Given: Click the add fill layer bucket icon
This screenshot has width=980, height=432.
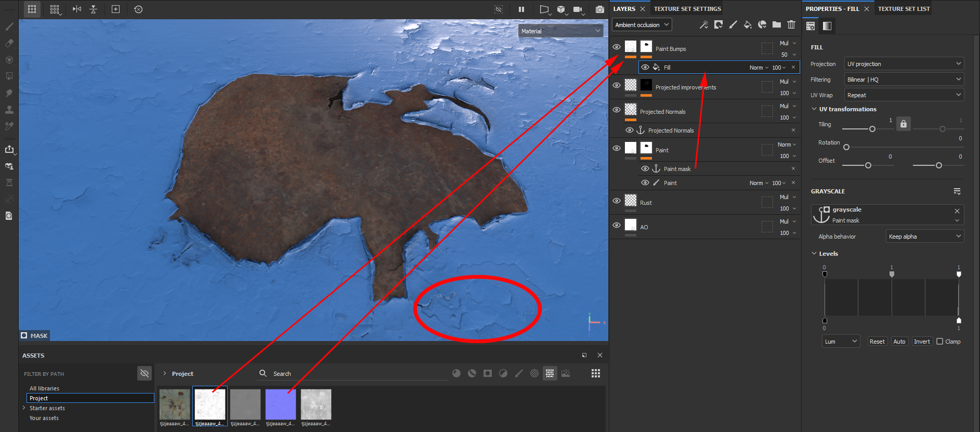Looking at the screenshot, I should point(747,24).
